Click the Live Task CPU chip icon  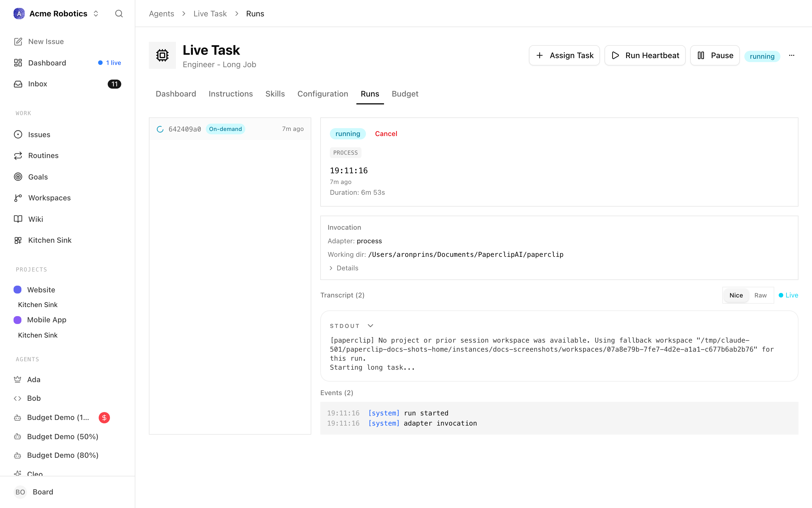pyautogui.click(x=162, y=55)
